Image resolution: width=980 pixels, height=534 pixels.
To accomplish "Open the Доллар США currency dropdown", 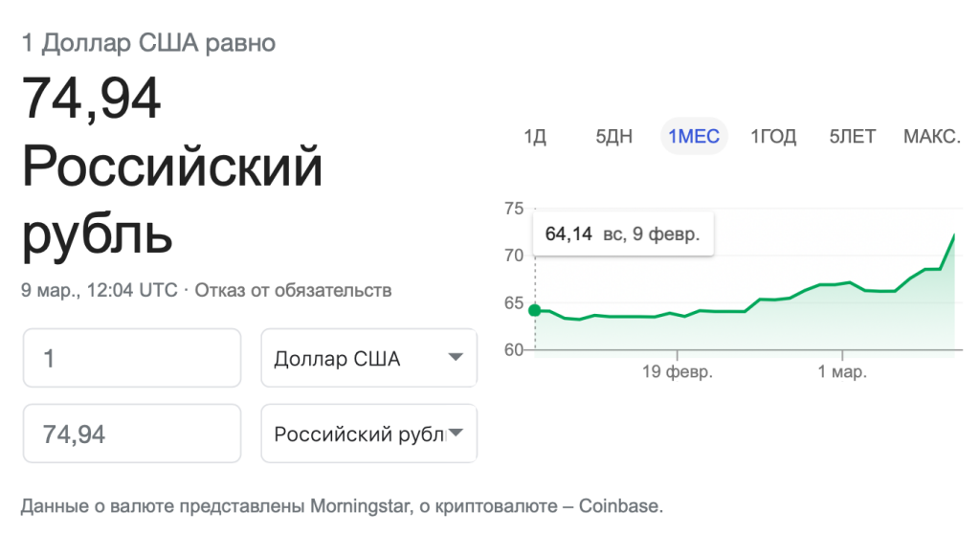I will (368, 359).
